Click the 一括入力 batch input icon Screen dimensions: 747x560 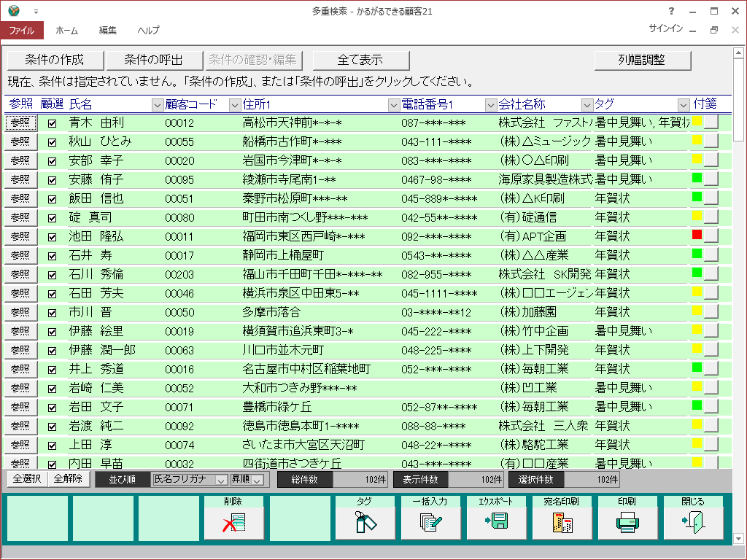pos(430,522)
